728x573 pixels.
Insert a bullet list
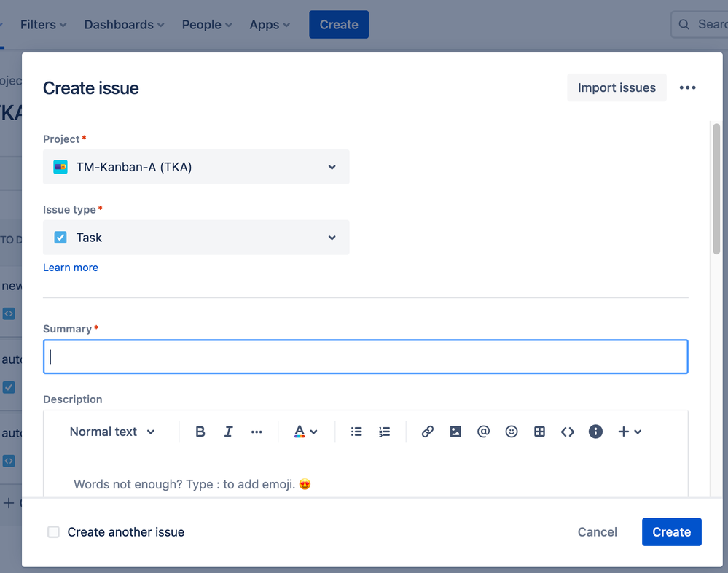tap(356, 432)
